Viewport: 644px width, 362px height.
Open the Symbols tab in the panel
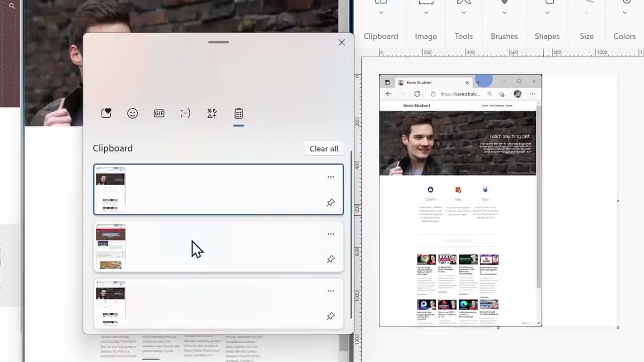(212, 114)
